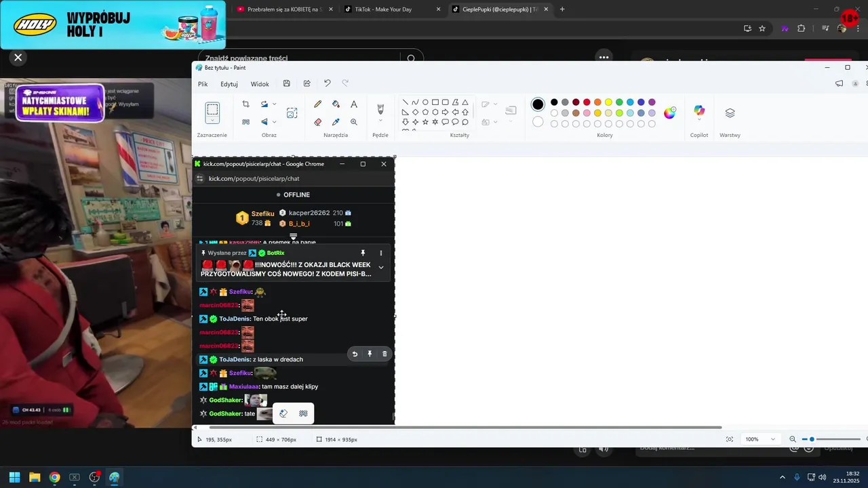The image size is (868, 488).
Task: Open the Warstwy layers panel
Action: click(x=730, y=113)
